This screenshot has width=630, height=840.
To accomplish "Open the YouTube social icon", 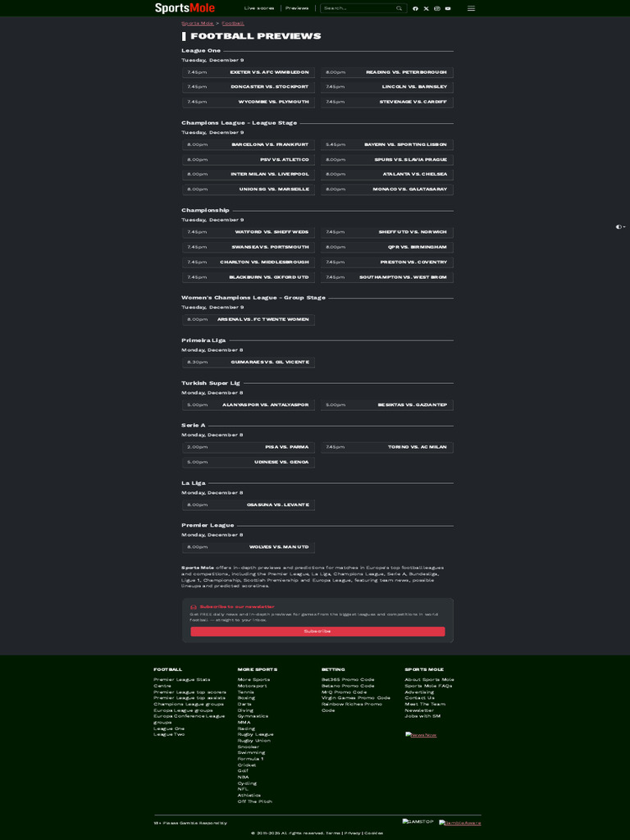I will 448,8.
